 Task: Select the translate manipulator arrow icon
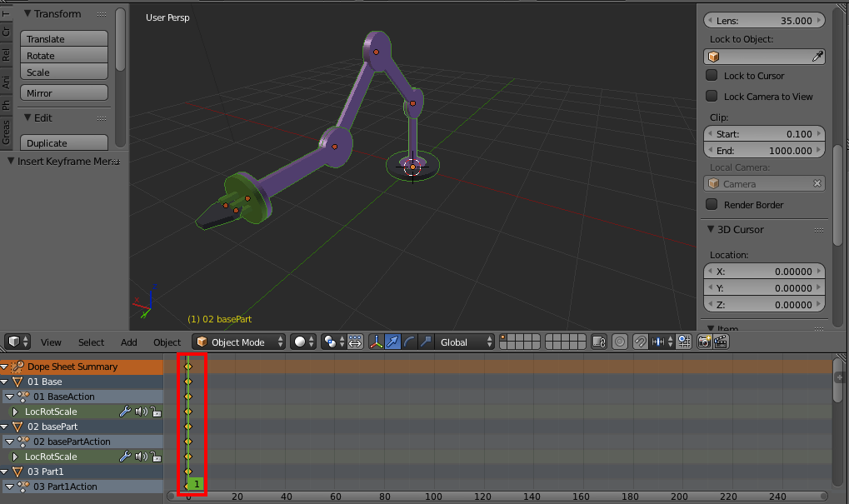pos(392,342)
